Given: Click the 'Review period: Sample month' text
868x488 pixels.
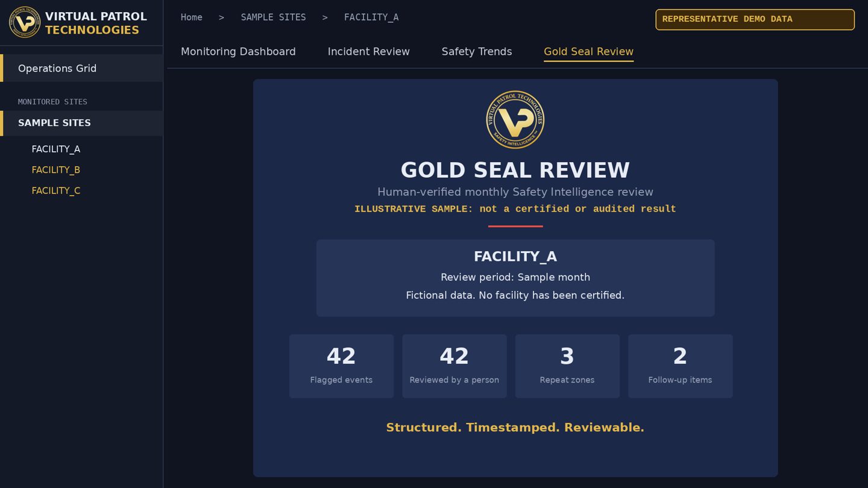Looking at the screenshot, I should pyautogui.click(x=515, y=277).
